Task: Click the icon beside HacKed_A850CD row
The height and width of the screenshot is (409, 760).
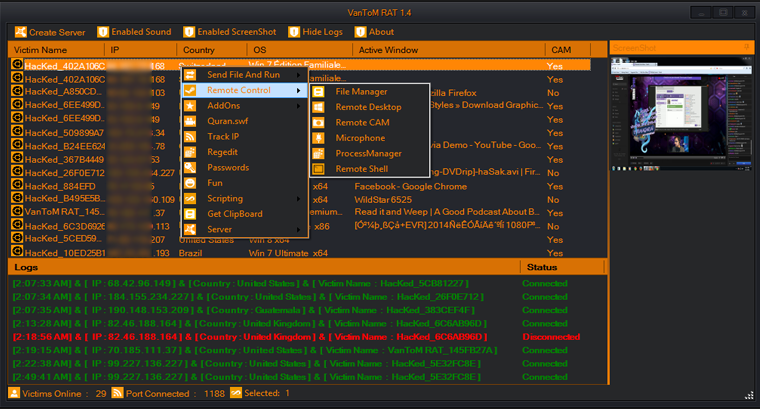Action: click(x=17, y=91)
